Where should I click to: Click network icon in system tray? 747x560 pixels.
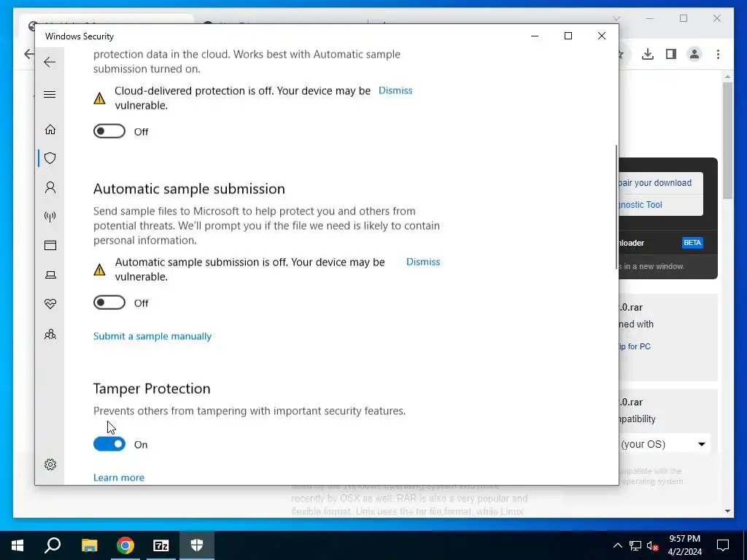(x=635, y=545)
